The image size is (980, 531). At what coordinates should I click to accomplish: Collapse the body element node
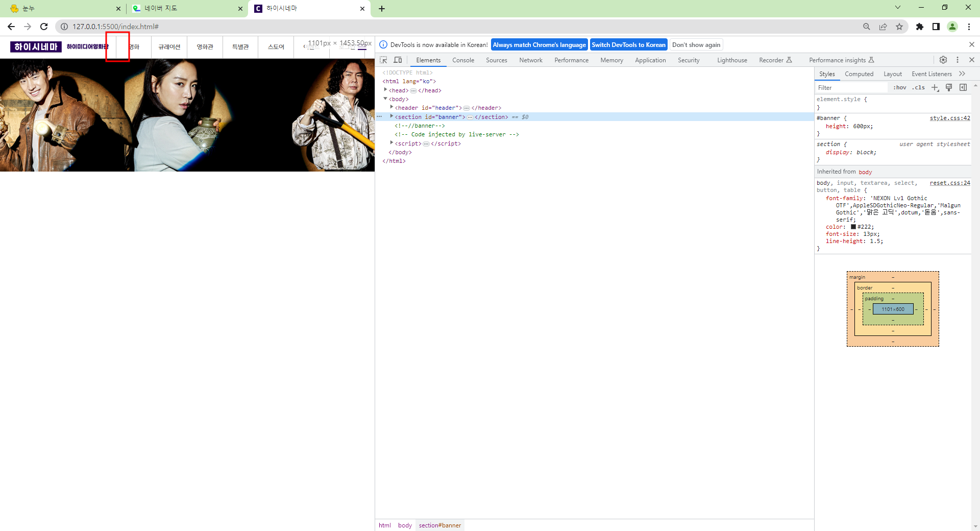point(385,99)
